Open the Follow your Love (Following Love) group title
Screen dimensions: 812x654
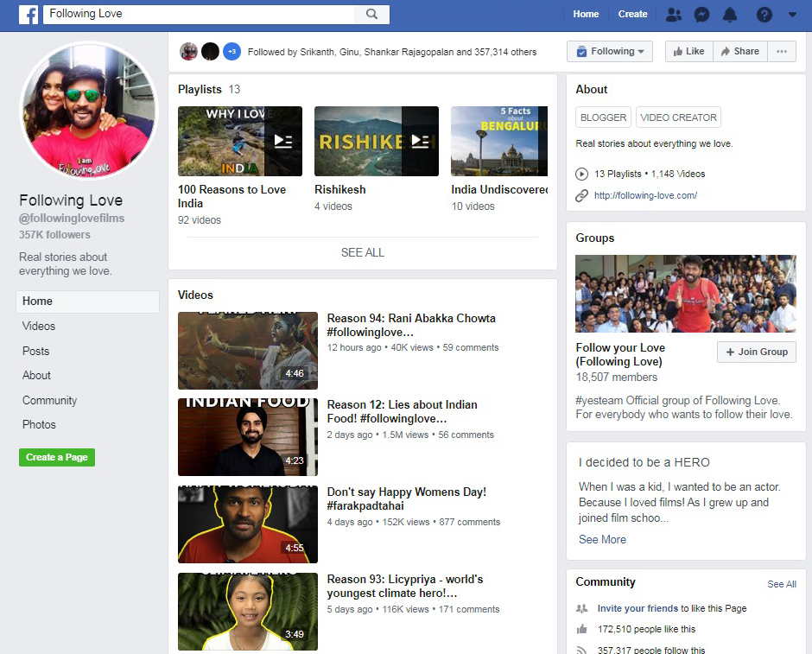click(x=620, y=355)
